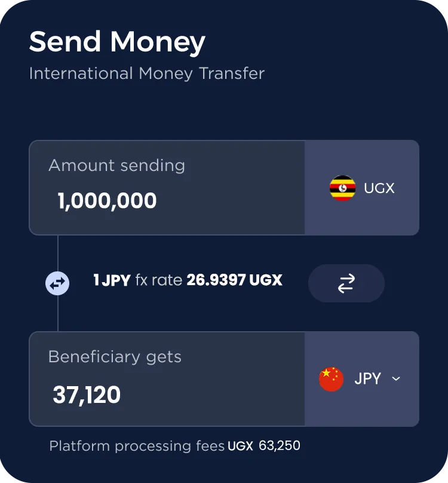The image size is (448, 483).
Task: Swap currencies with the arrows button
Action: pos(346,283)
